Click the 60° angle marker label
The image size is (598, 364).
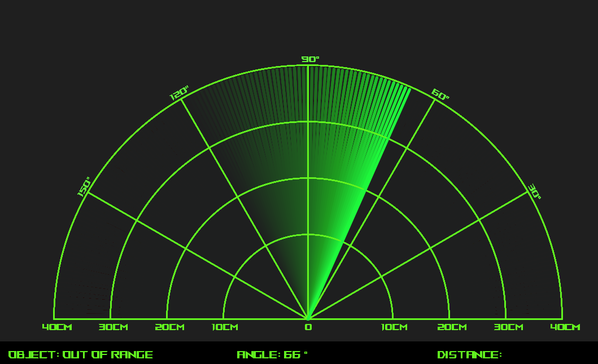coord(440,94)
